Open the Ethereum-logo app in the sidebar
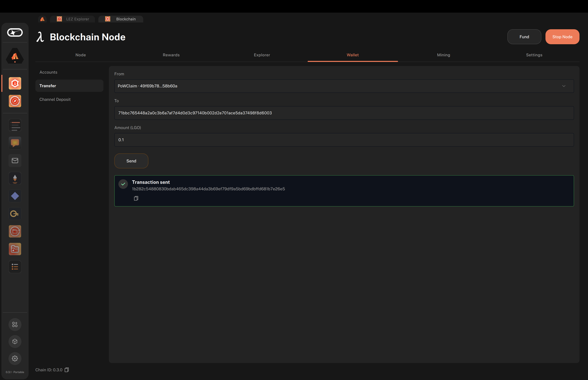588x380 pixels. pos(15,178)
